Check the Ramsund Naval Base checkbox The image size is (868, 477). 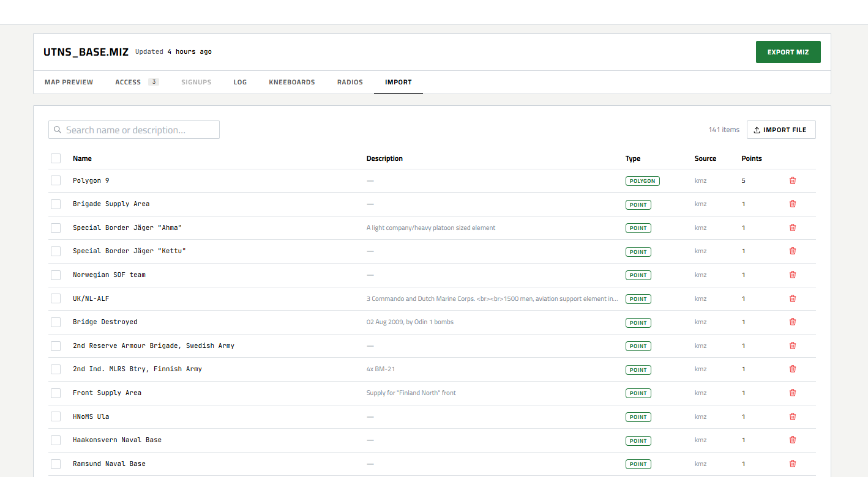tap(56, 464)
